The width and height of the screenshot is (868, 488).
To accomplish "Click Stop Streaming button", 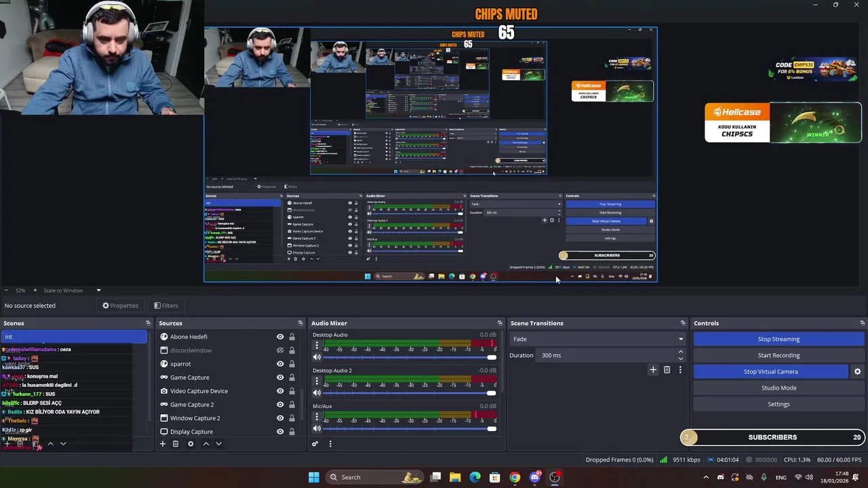I will [778, 339].
